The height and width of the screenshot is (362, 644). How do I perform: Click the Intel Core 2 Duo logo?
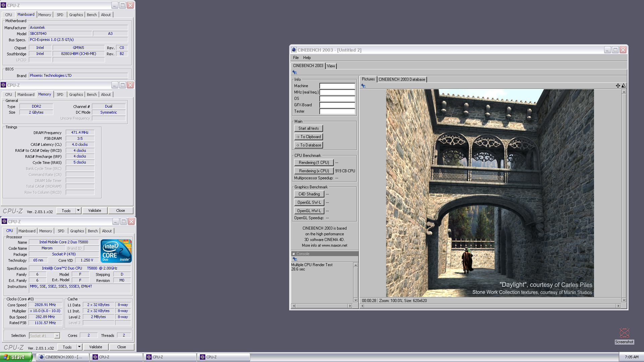click(116, 251)
